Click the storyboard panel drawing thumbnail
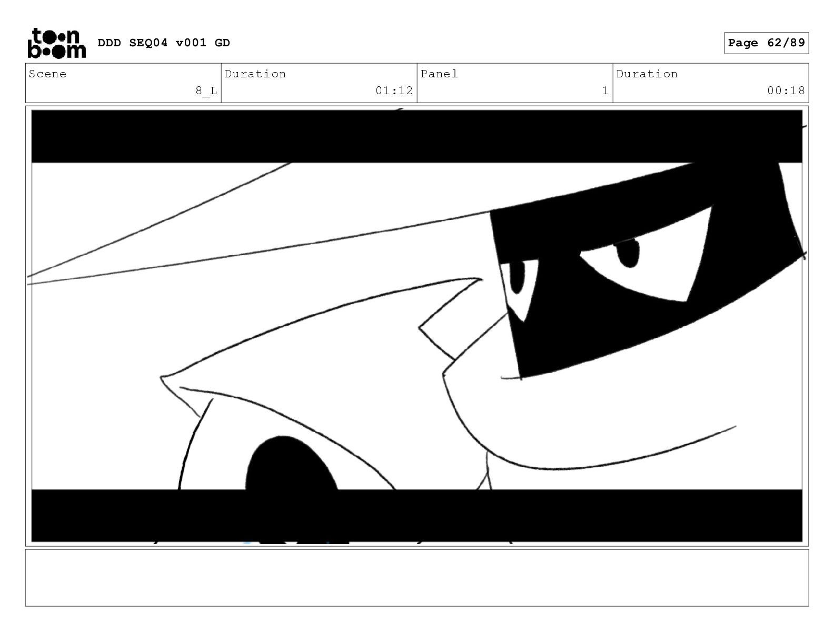The image size is (834, 644). 417,326
